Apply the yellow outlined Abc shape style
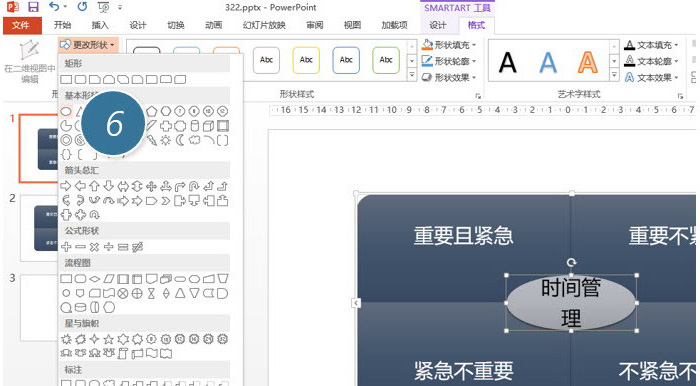Screen dimensions: 700x386 click(306, 60)
